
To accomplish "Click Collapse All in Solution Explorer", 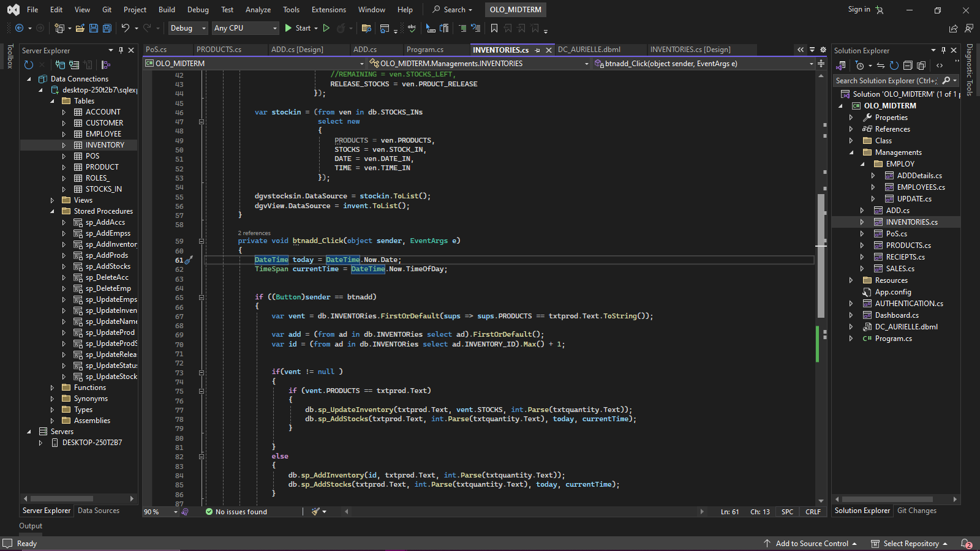I will coord(908,66).
